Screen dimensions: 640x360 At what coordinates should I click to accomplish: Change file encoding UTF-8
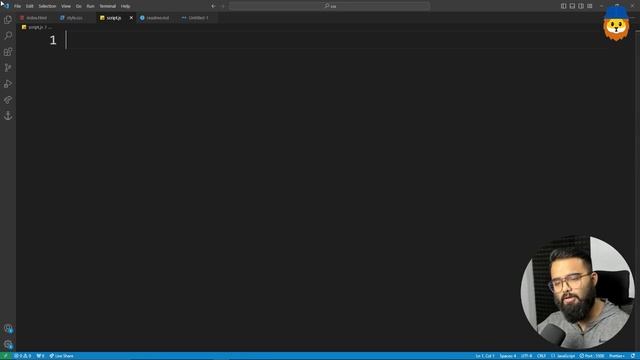[527, 356]
